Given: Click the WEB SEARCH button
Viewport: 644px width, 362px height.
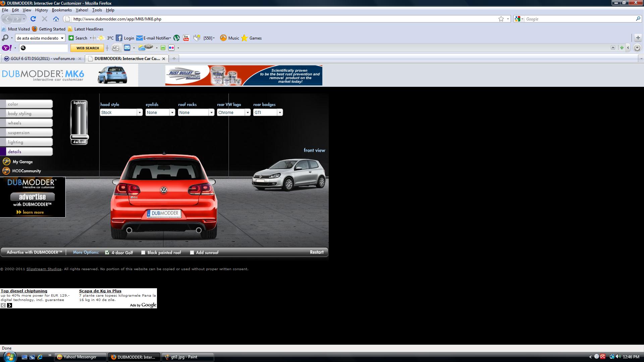Looking at the screenshot, I should coord(88,48).
